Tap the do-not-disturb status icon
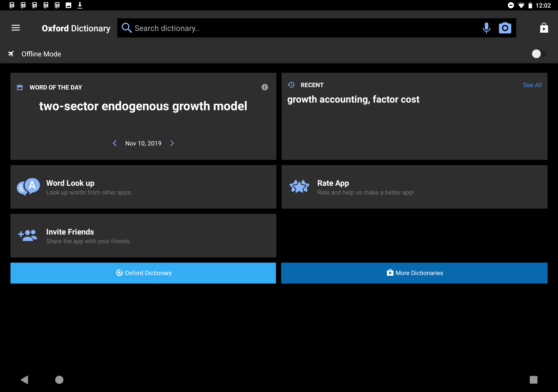Viewport: 558px width, 392px height. tap(511, 5)
